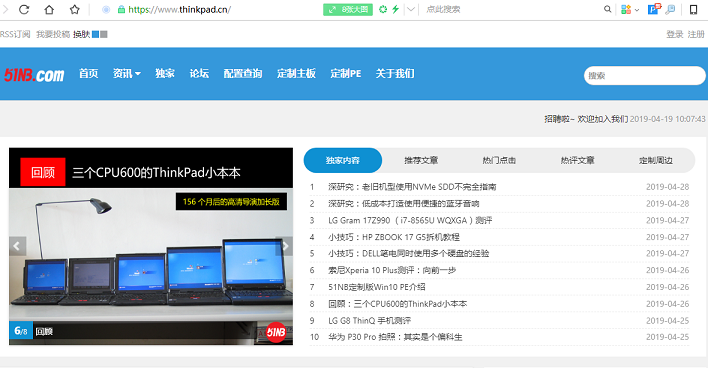Show next slide with the right carousel arrow
Screen dimensions: 708x368
285,246
